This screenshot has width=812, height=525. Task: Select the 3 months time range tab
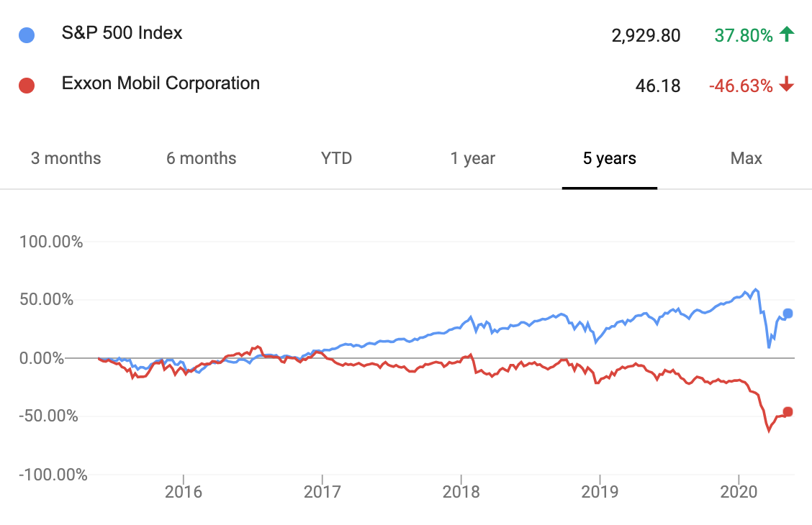point(66,158)
